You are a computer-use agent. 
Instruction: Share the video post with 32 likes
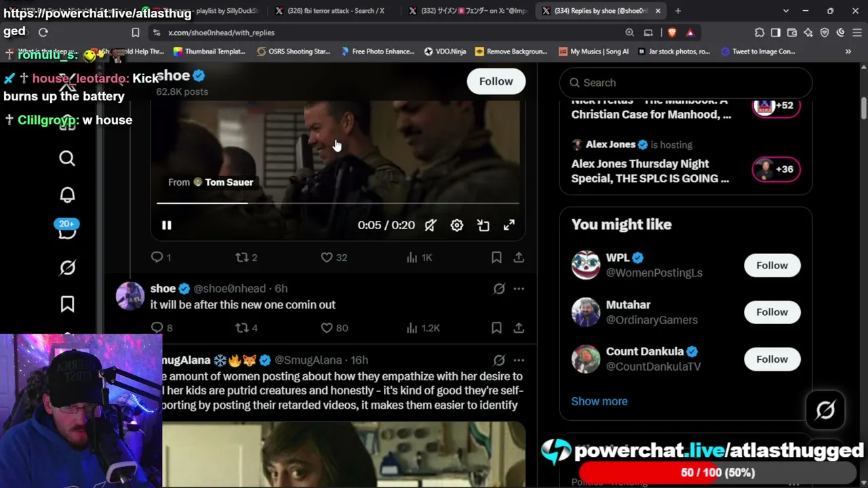point(519,258)
